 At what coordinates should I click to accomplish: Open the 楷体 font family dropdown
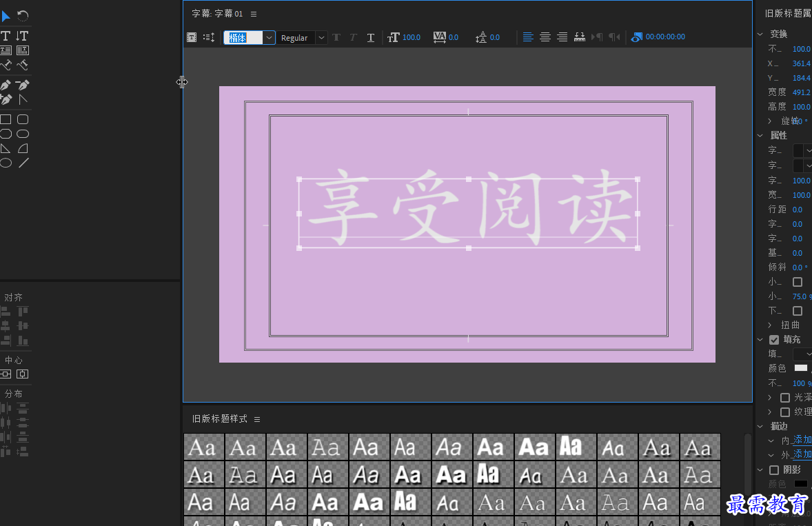coord(269,38)
